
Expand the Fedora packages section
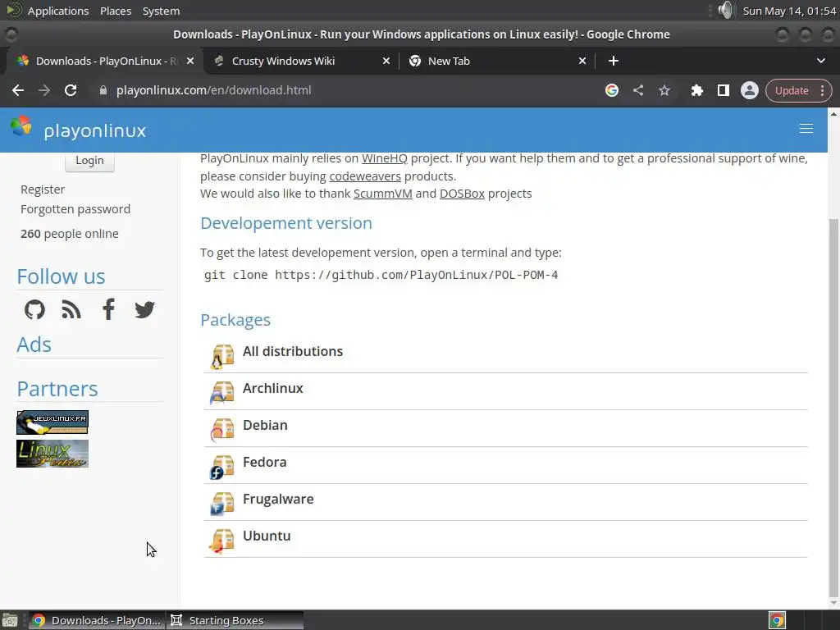click(x=264, y=462)
